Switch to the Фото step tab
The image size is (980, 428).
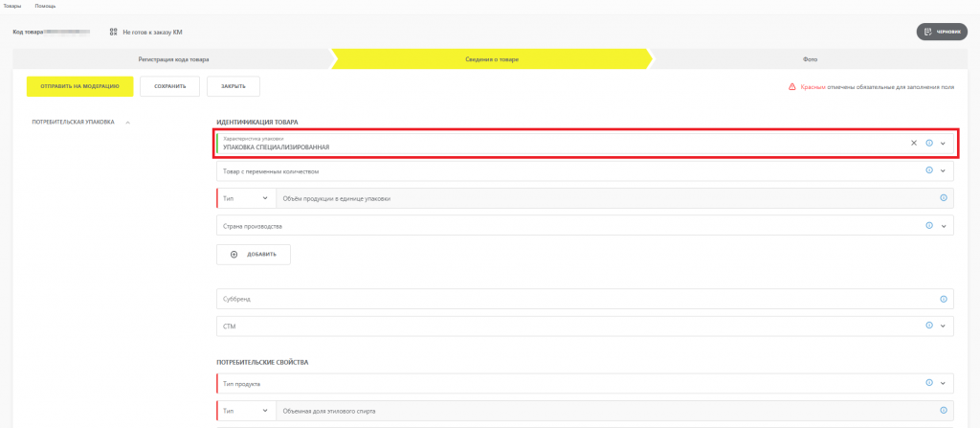click(810, 59)
